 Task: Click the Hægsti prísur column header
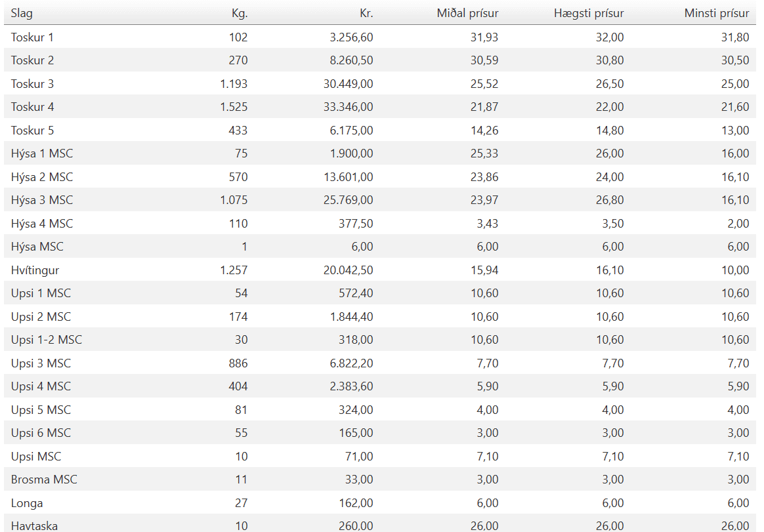(589, 13)
